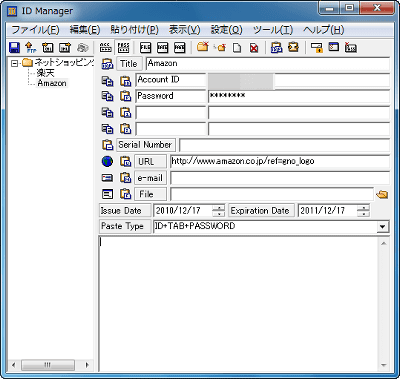
Task: Open the ヘルプ(H) menu
Action: [x=323, y=30]
